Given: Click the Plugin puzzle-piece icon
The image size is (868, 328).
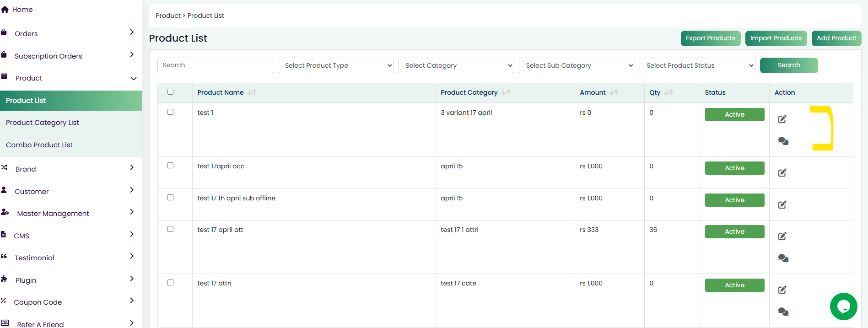Looking at the screenshot, I should point(4,279).
